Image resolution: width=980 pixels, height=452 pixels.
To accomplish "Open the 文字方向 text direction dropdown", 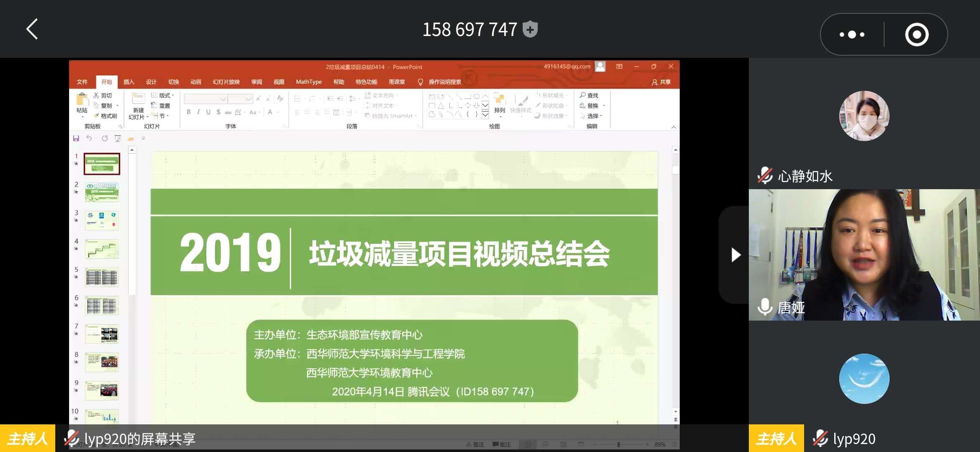I will (382, 95).
